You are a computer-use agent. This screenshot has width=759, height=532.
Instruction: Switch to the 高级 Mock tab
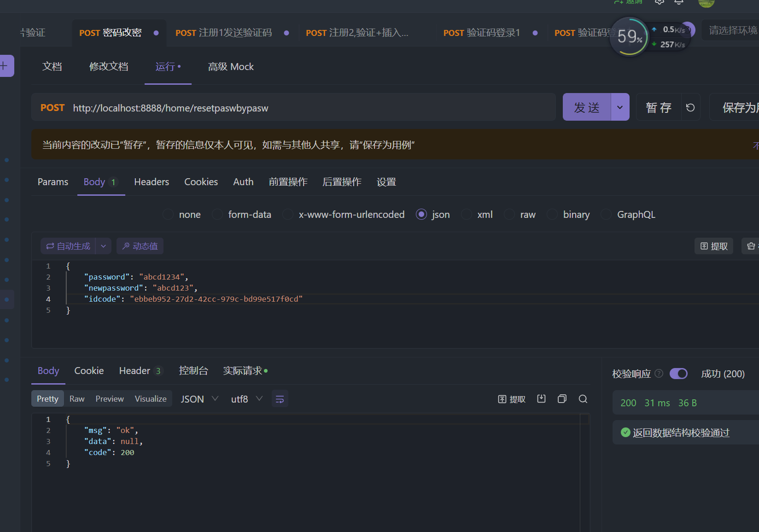tap(231, 67)
